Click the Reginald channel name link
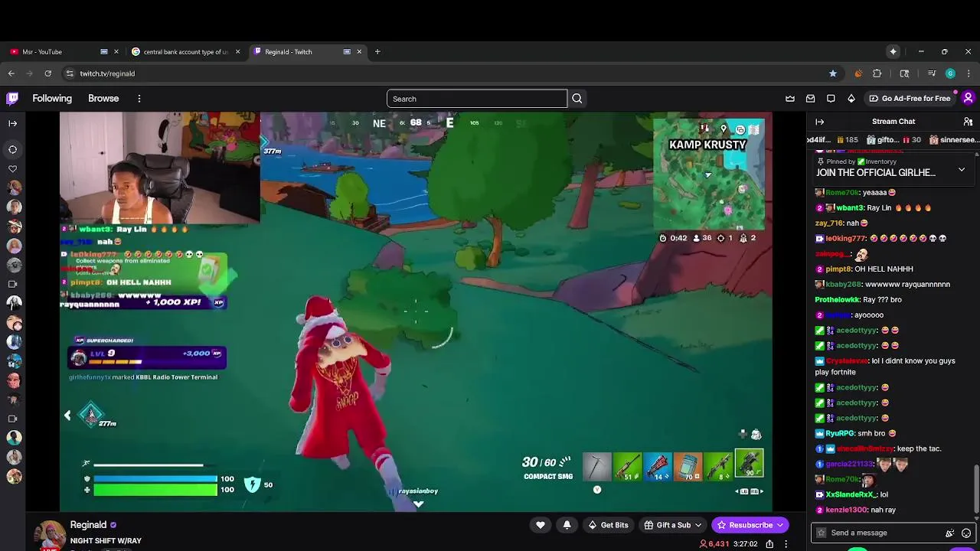The width and height of the screenshot is (980, 551). pos(88,525)
